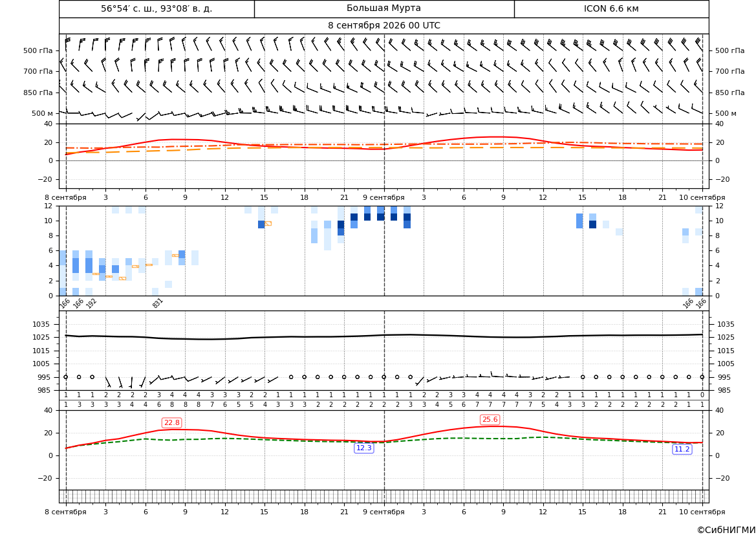
Task: Click the 500 м left wind level label
Action: (x=43, y=113)
